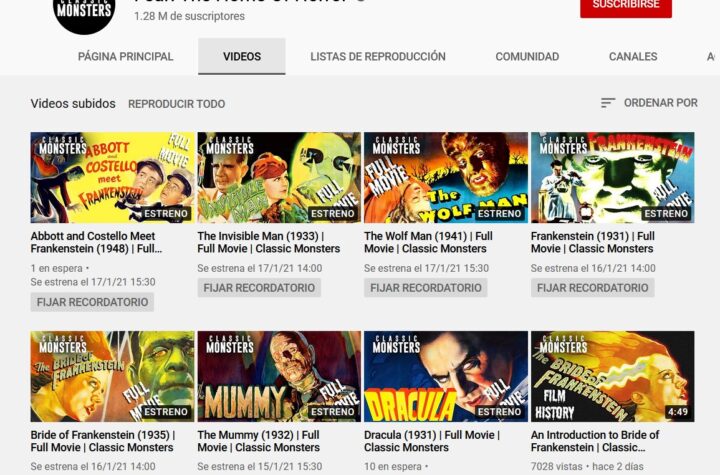Open Bride of Frankenstein (1935) title link
This screenshot has height=475, width=720.
click(x=103, y=441)
